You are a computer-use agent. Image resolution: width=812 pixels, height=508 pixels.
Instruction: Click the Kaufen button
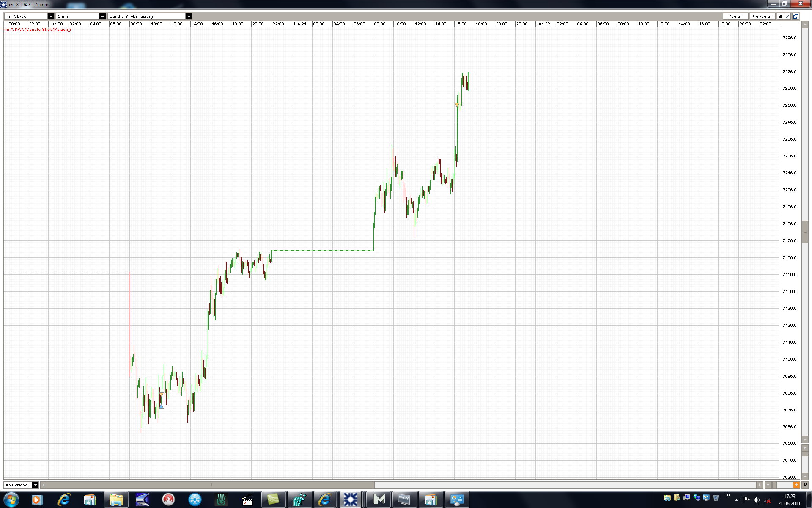point(735,16)
